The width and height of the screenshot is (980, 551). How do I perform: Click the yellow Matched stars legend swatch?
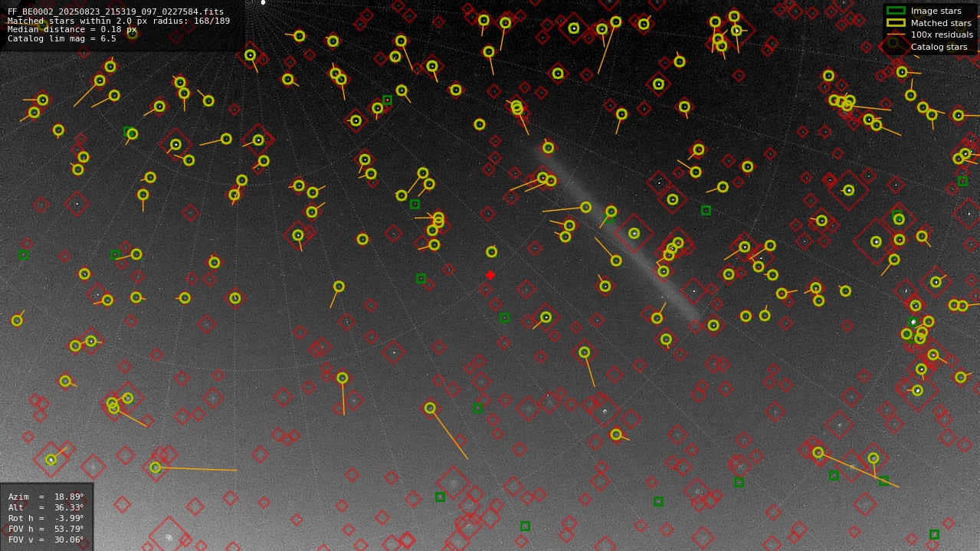tap(896, 23)
